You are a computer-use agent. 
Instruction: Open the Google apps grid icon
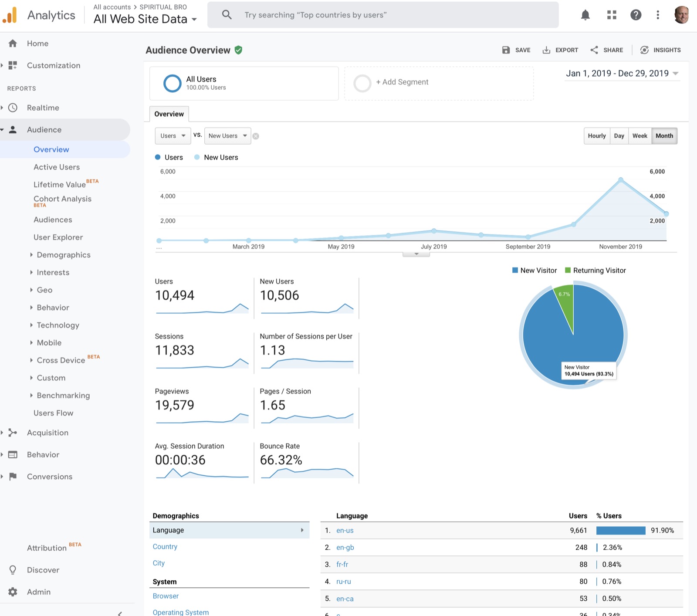point(612,15)
